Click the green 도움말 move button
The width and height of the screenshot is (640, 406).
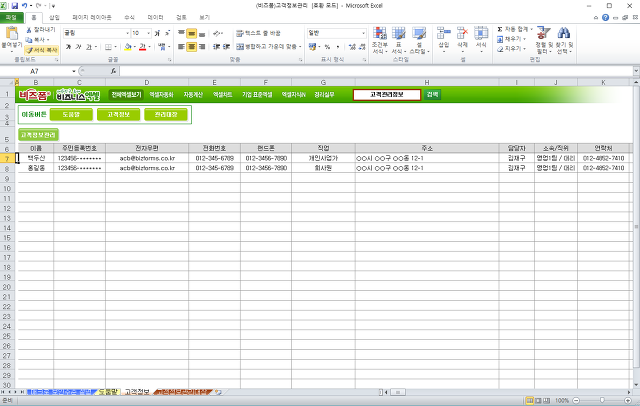[x=71, y=115]
